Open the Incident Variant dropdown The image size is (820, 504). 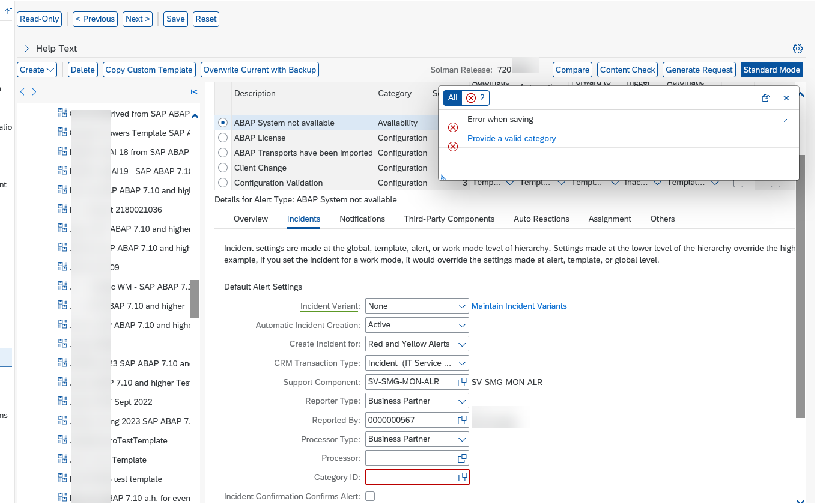(462, 306)
